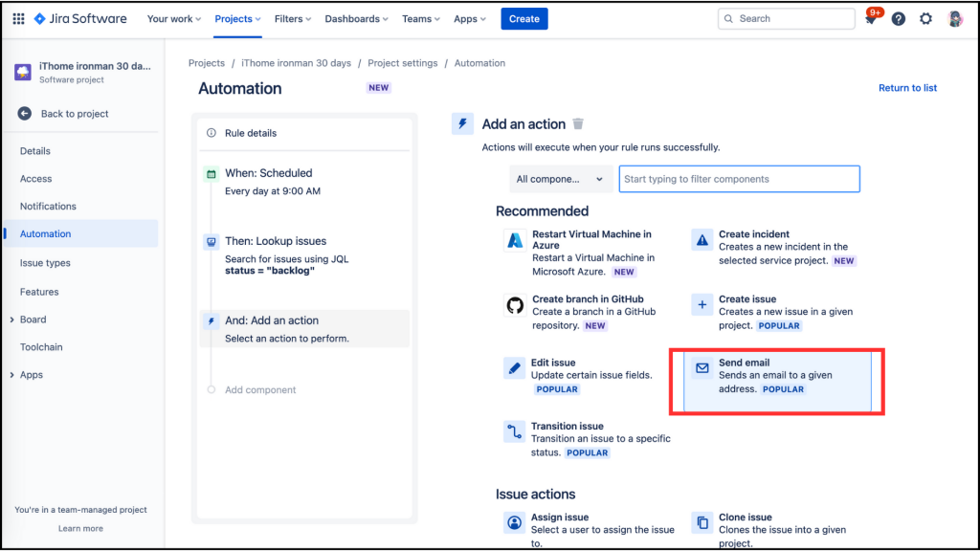
Task: Open the user profile avatar
Action: tap(955, 19)
